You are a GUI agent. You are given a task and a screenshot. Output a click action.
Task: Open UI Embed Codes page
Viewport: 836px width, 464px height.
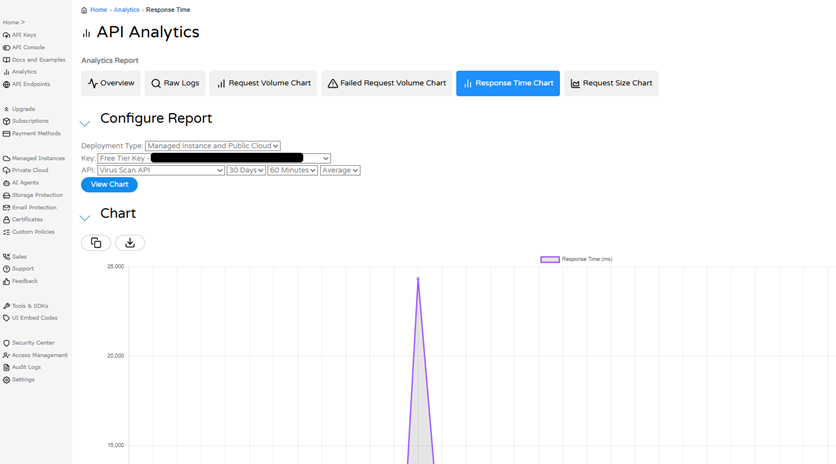pyautogui.click(x=30, y=318)
